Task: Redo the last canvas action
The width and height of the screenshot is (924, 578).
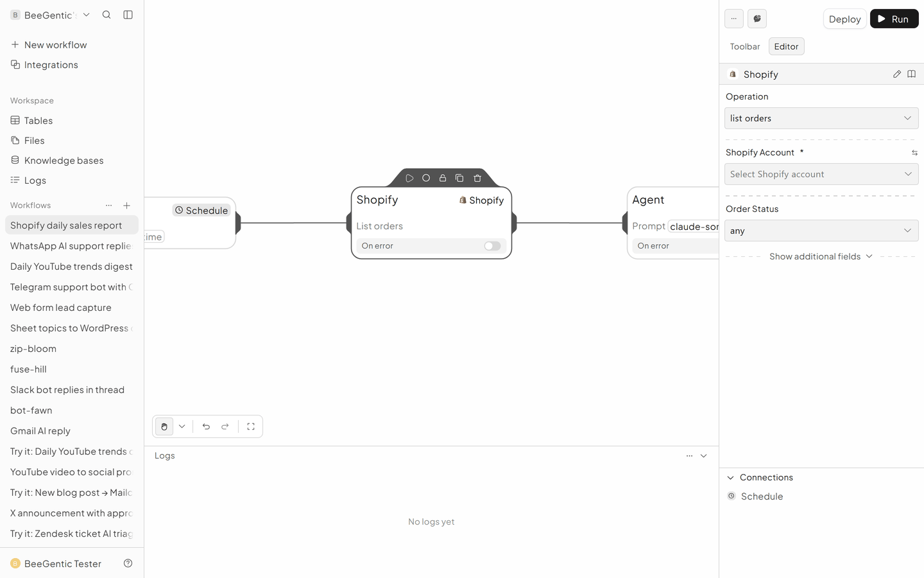Action: 225,426
